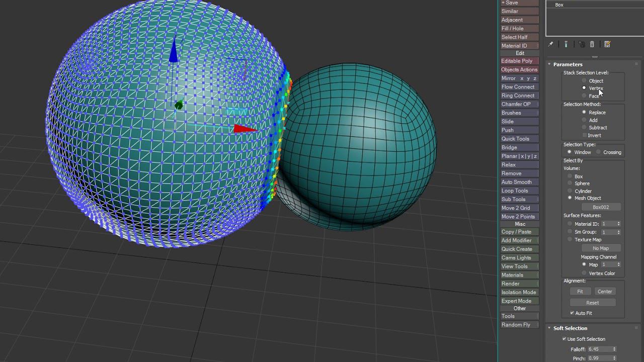
Task: Click the Loop Tools entry
Action: 519,191
